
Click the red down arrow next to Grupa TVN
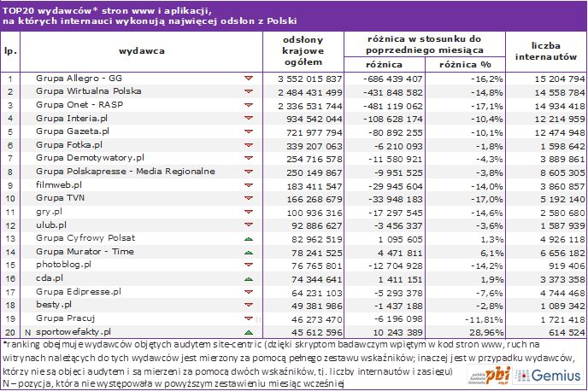click(249, 198)
